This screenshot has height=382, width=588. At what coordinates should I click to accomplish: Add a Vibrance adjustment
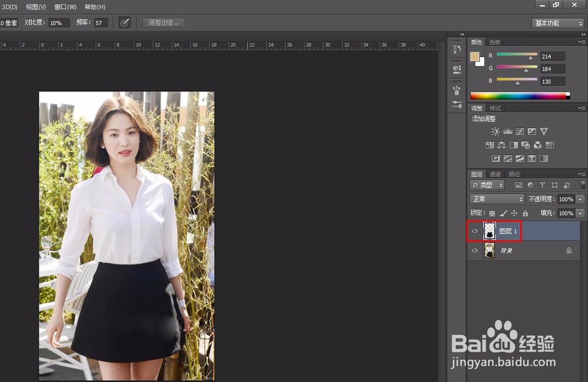(x=544, y=131)
